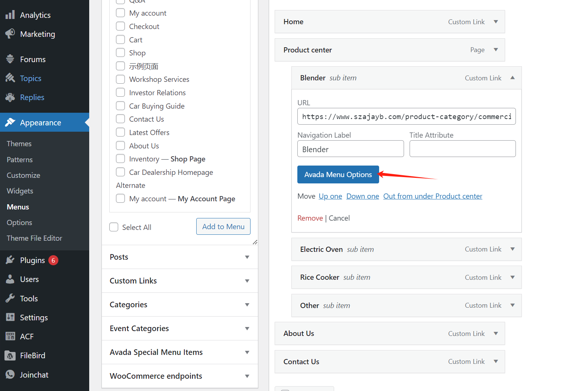Click the Analytics bar chart icon
Image resolution: width=588 pixels, height=391 pixels.
pos(10,15)
